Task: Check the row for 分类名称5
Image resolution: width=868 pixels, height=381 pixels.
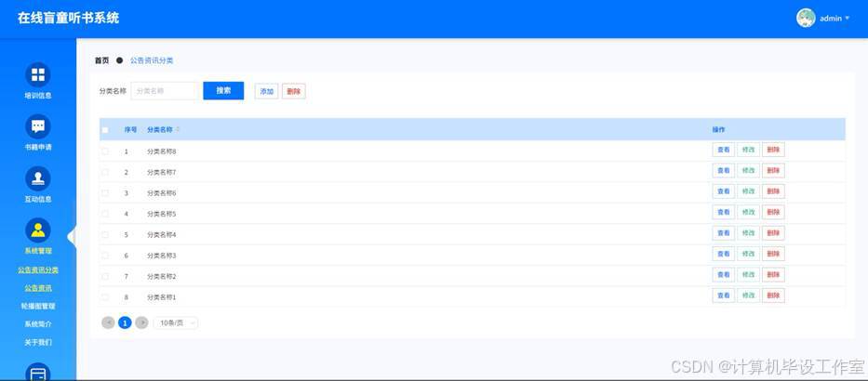Action: (x=105, y=214)
